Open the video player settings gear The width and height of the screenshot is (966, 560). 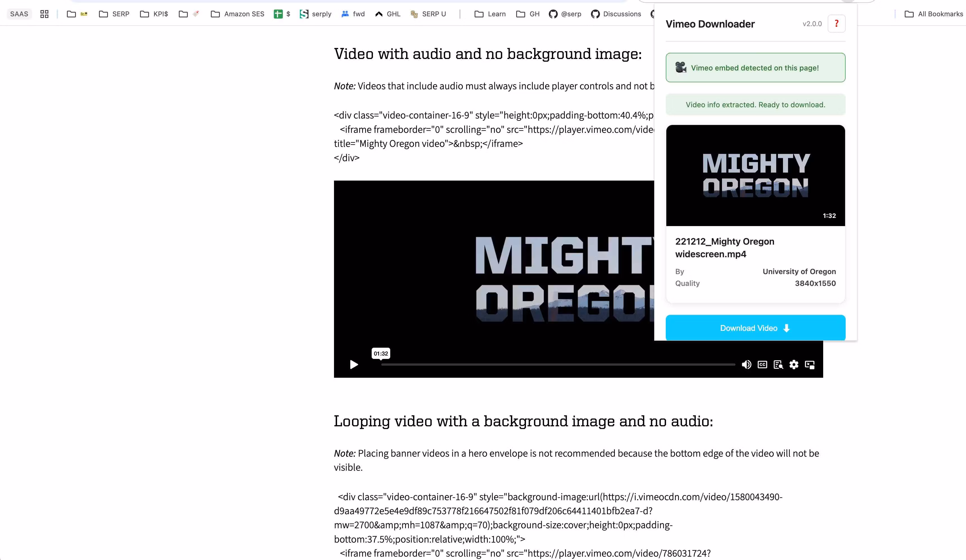pos(794,364)
